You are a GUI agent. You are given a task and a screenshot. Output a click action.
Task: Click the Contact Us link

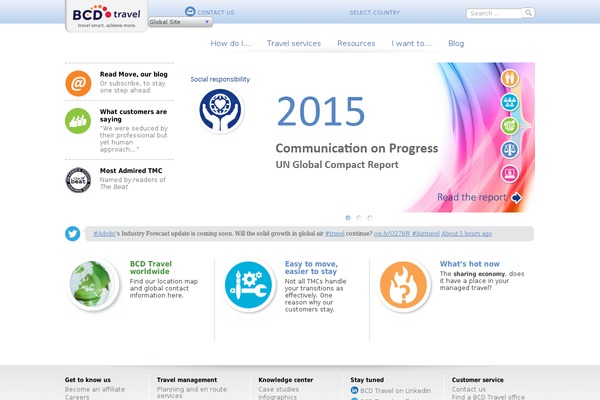coord(216,12)
